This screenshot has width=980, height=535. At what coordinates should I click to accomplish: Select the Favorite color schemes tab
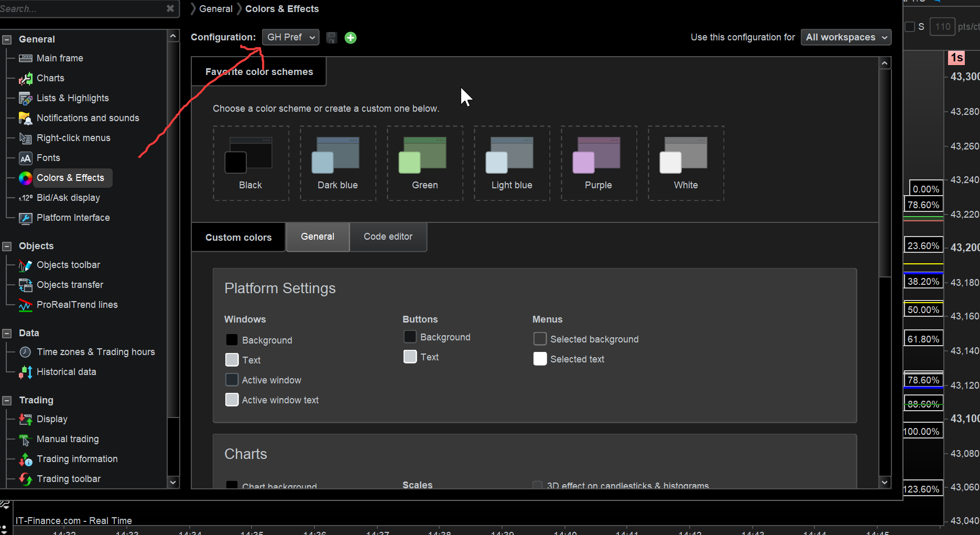pos(259,72)
